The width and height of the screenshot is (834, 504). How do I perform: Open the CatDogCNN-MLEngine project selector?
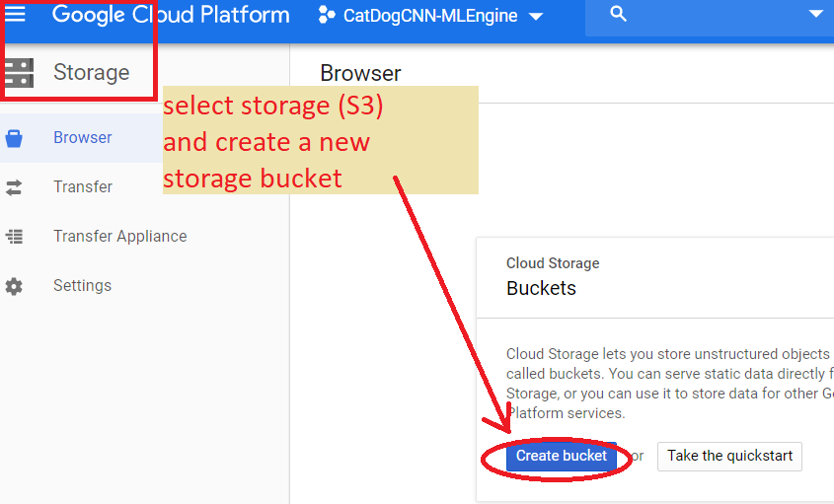coord(430,16)
